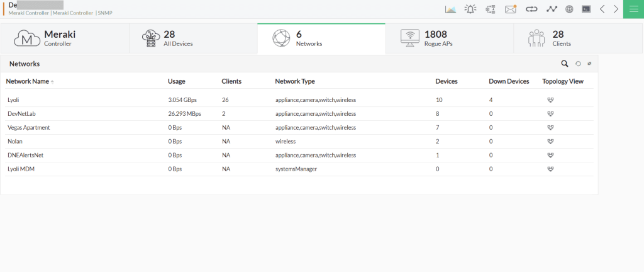This screenshot has width=644, height=272.
Task: Search within the Networks table
Action: pyautogui.click(x=564, y=64)
